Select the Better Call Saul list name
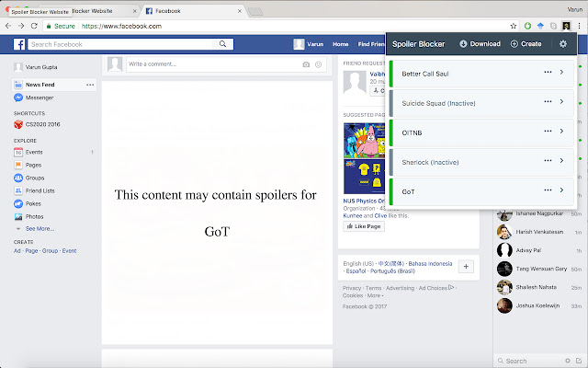588x368 pixels. click(x=425, y=74)
